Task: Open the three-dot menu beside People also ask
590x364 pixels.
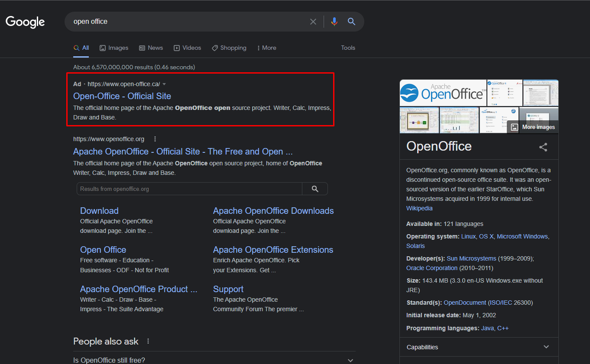Action: coord(148,341)
